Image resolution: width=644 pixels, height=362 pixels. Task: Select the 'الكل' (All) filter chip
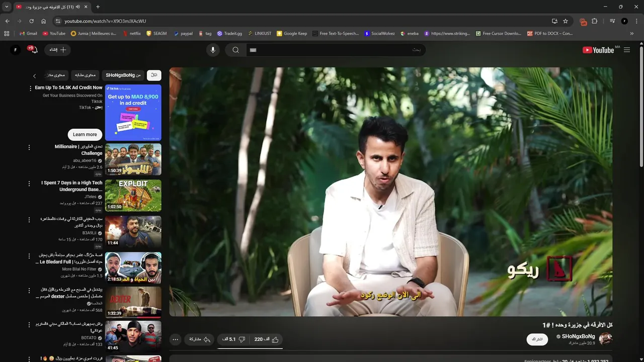(x=154, y=75)
